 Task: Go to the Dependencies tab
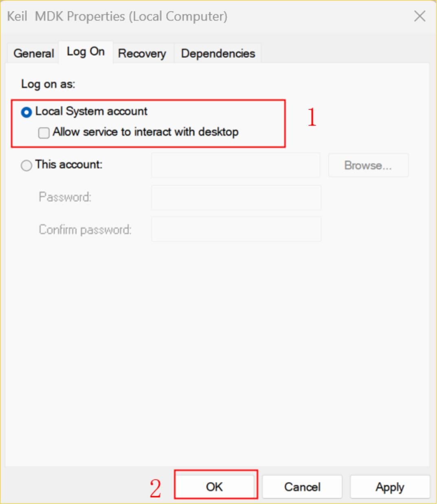pyautogui.click(x=218, y=53)
